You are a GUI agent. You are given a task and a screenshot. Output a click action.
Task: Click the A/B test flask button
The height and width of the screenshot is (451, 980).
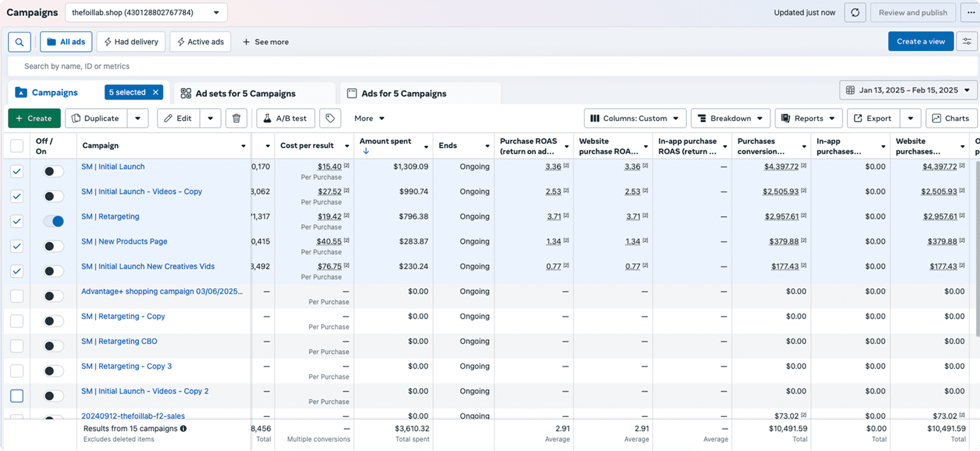click(x=286, y=118)
